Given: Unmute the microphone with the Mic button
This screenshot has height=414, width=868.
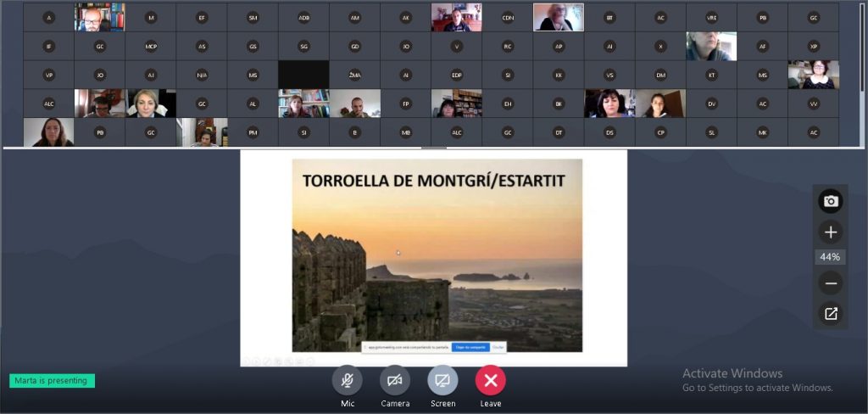Looking at the screenshot, I should (x=348, y=381).
